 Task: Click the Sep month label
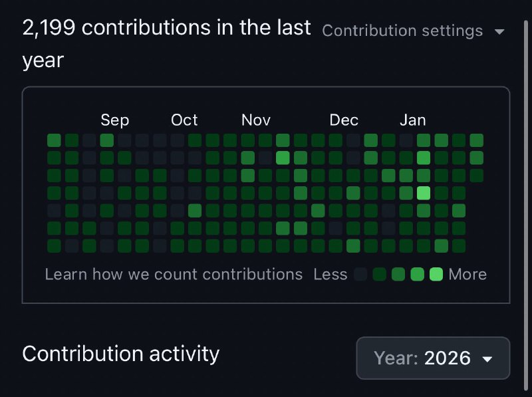coord(114,120)
